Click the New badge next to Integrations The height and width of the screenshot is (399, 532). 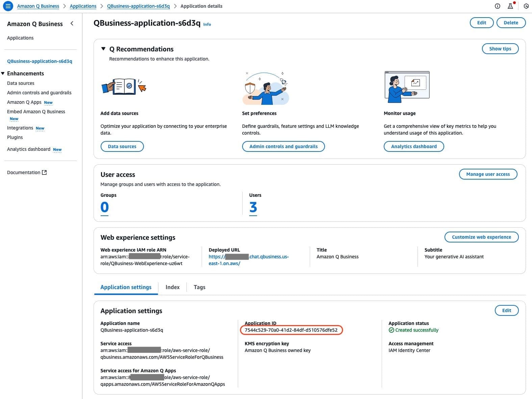click(40, 128)
